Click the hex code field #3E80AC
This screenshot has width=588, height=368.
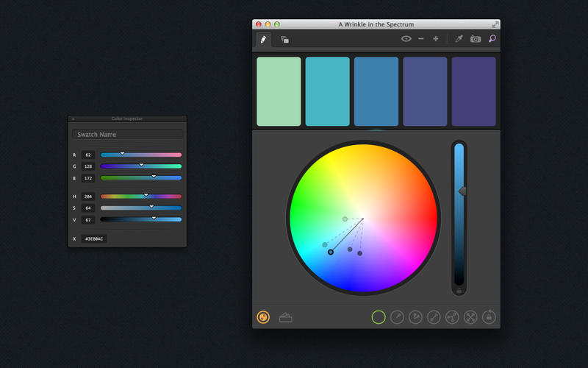(x=94, y=238)
